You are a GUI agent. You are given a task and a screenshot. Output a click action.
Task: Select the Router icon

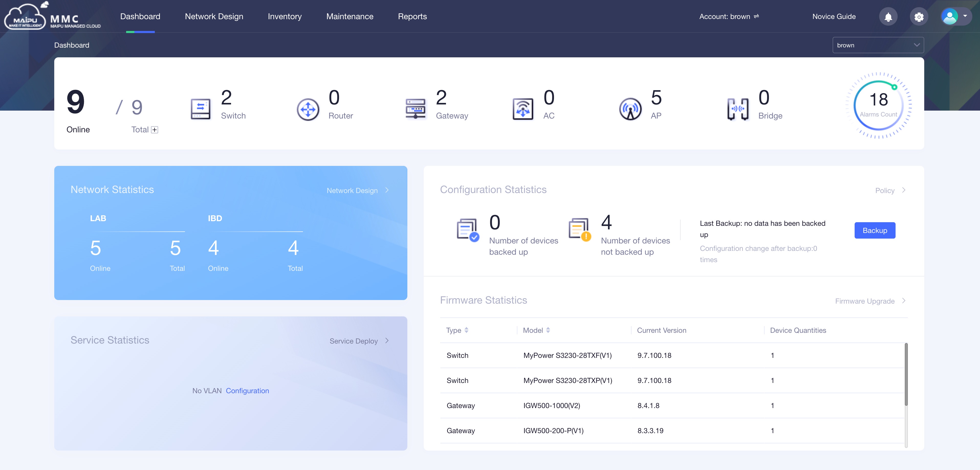point(308,109)
